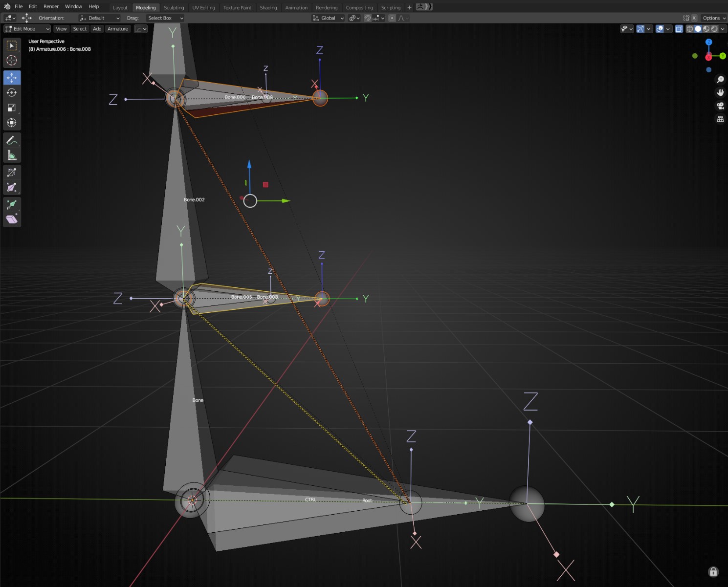Toggle proportional editing button
The image size is (728, 587).
point(392,18)
